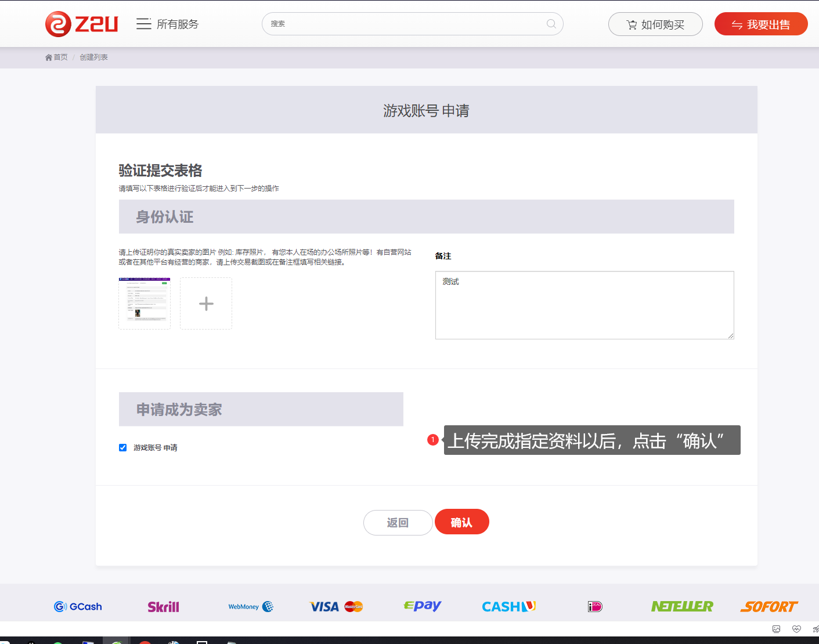Open the 所有服务 hamburger menu
The width and height of the screenshot is (819, 644).
click(143, 24)
